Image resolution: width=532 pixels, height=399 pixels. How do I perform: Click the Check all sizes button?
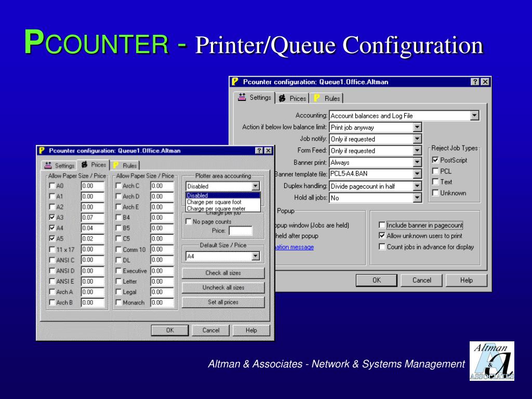pos(223,273)
